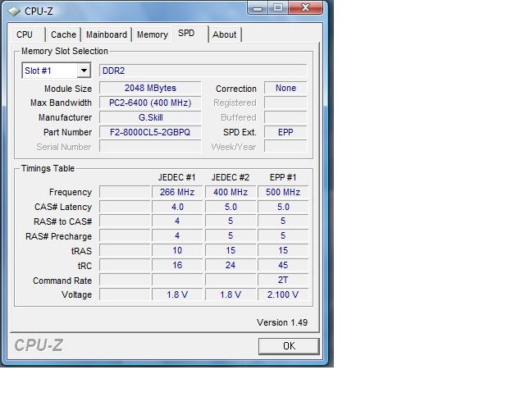
Task: Click the 500 MHz frequency cell
Action: 283,192
